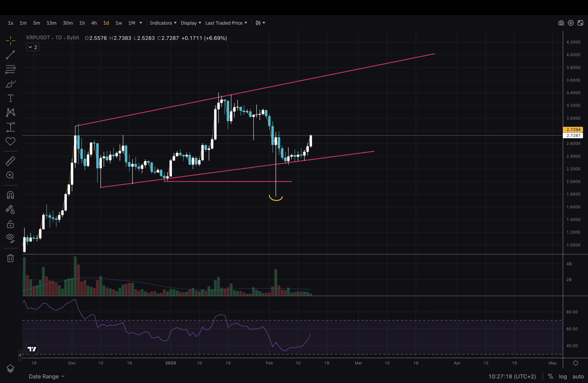Switch to the 1w timeframe
Screen dimensions: 588x383
pos(119,23)
